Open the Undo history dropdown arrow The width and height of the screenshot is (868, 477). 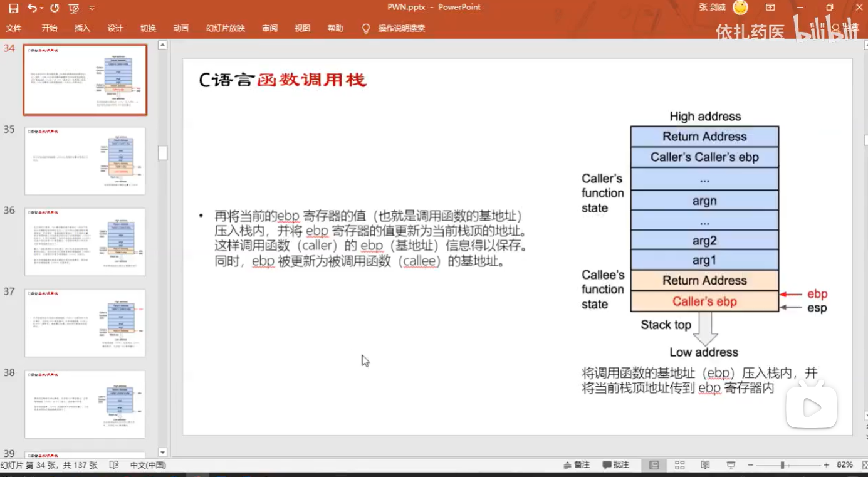tap(42, 8)
